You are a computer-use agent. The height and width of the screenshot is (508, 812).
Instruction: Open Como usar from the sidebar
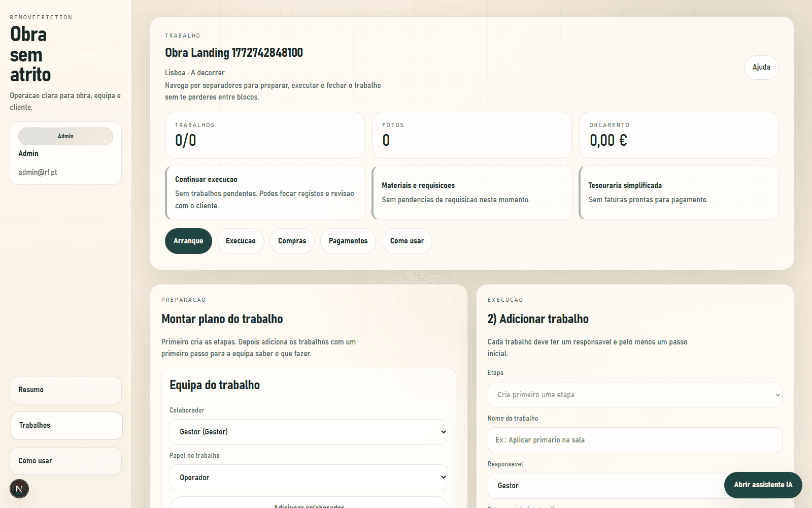65,461
